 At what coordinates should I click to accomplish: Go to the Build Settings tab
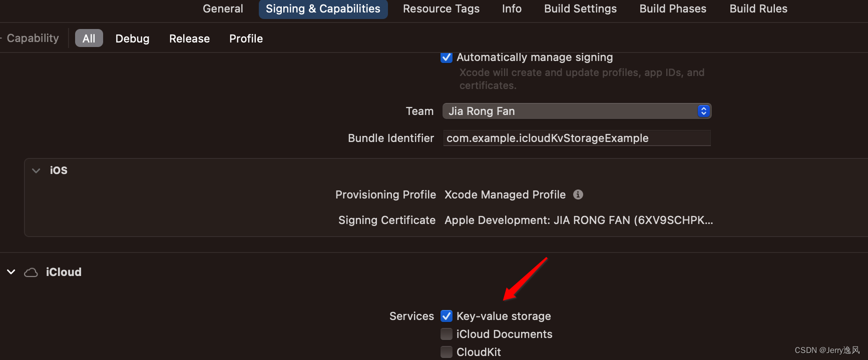(x=580, y=9)
